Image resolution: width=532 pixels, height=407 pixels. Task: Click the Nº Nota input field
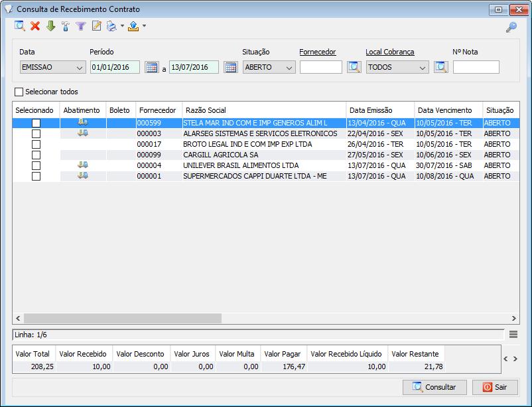pos(476,67)
